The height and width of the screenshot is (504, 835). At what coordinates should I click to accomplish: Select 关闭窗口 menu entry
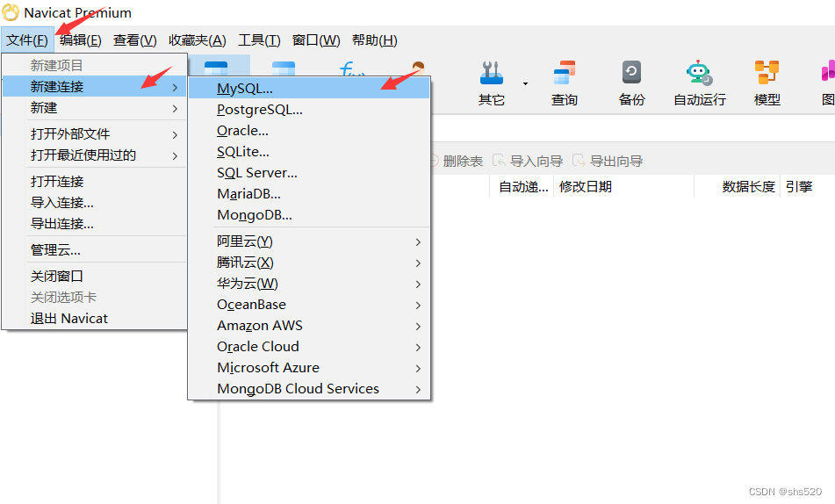coord(94,276)
